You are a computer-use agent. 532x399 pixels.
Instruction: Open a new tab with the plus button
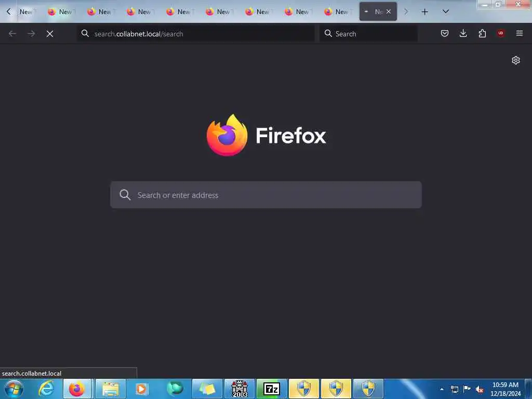(424, 12)
